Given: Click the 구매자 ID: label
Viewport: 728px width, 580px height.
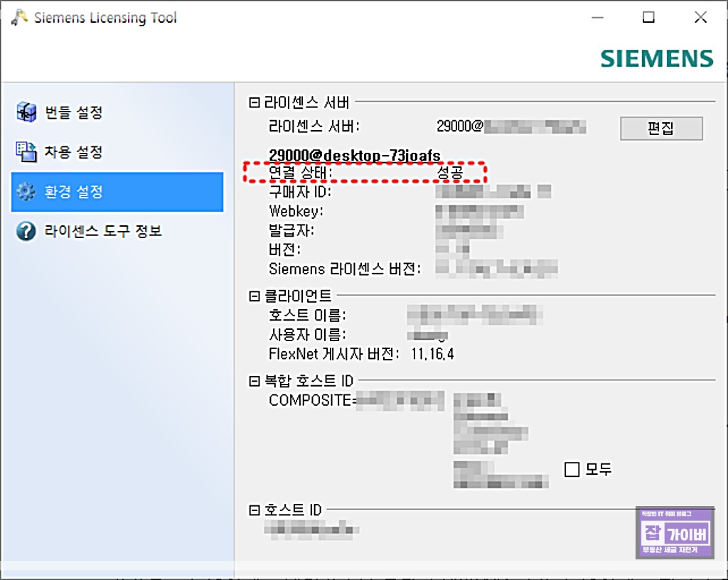Looking at the screenshot, I should click(300, 192).
